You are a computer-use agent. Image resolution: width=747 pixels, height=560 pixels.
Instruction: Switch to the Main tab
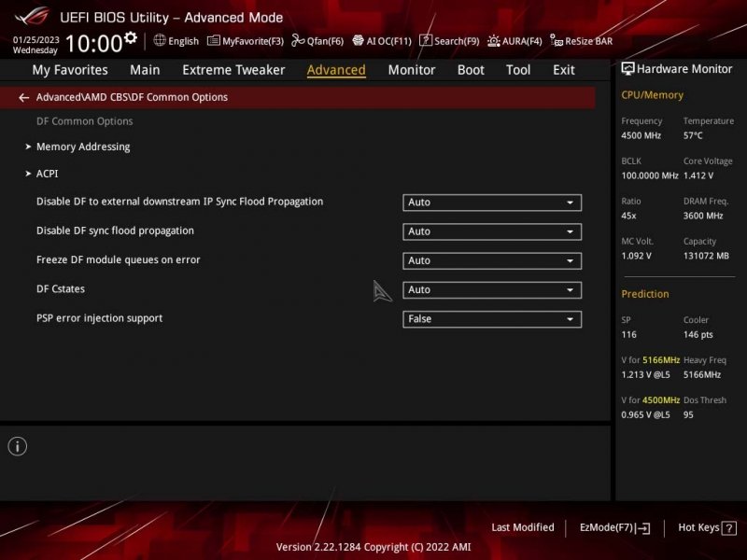(x=145, y=70)
